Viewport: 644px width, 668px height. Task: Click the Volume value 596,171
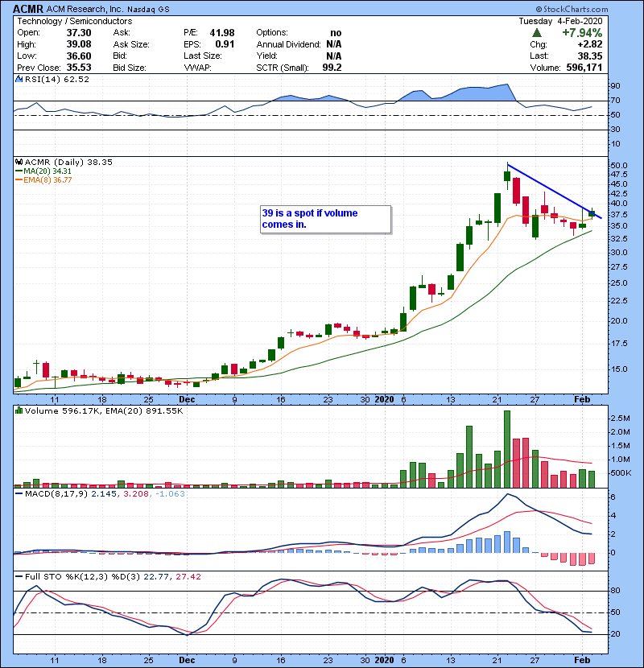tap(584, 68)
